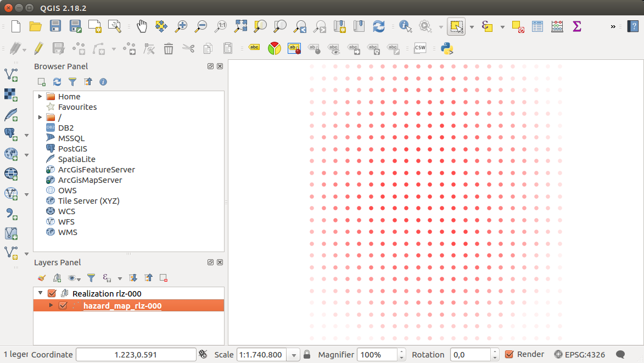Open the Python console icon
The width and height of the screenshot is (644, 363).
447,48
